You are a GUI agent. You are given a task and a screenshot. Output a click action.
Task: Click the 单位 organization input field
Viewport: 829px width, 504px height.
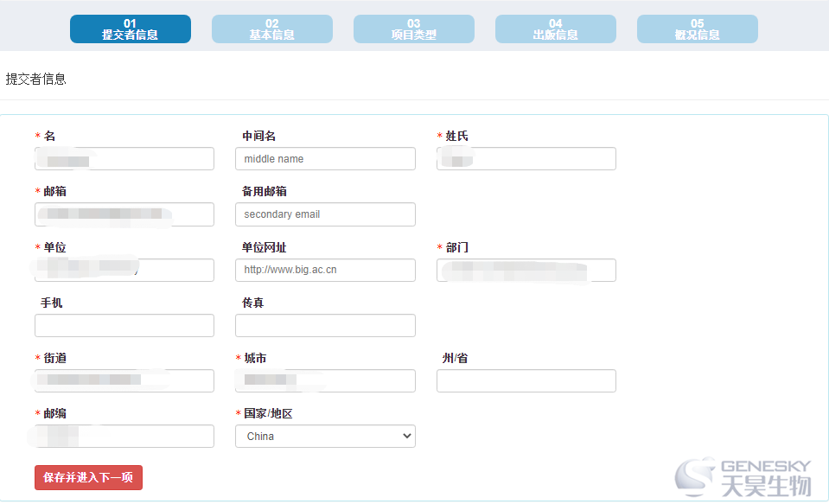(124, 271)
